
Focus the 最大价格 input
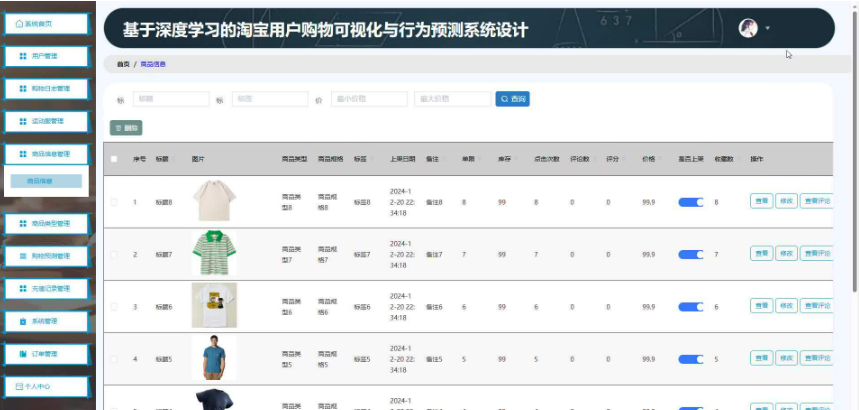click(453, 99)
